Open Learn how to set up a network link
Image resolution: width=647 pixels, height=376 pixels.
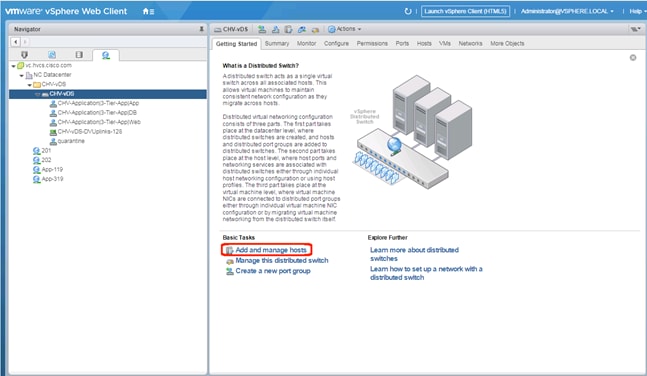click(426, 273)
